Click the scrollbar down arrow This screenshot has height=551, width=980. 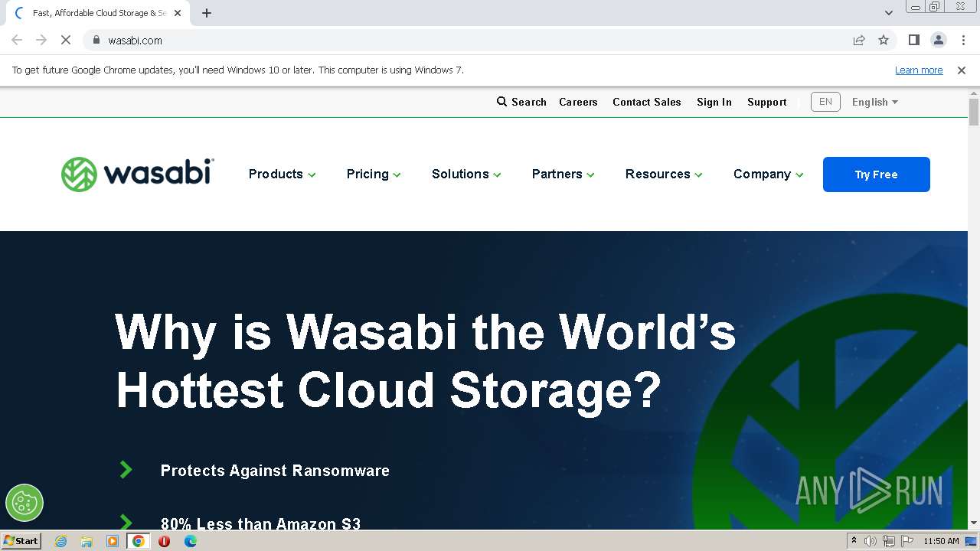pyautogui.click(x=974, y=523)
